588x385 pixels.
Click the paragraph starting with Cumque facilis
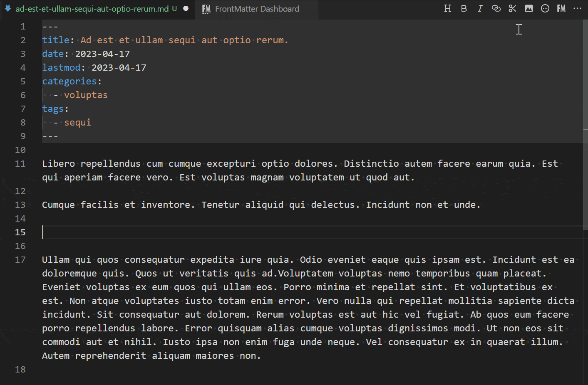pyautogui.click(x=261, y=205)
